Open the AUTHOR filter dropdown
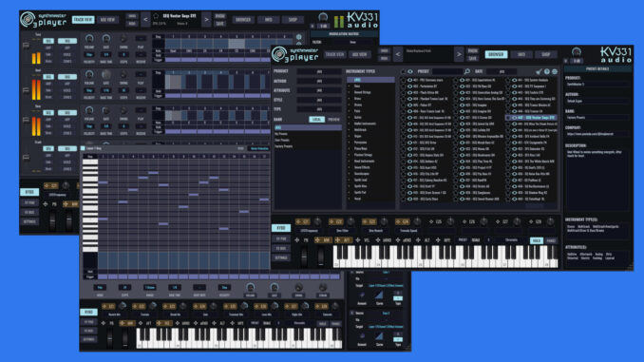The height and width of the screenshot is (362, 644). (319, 81)
